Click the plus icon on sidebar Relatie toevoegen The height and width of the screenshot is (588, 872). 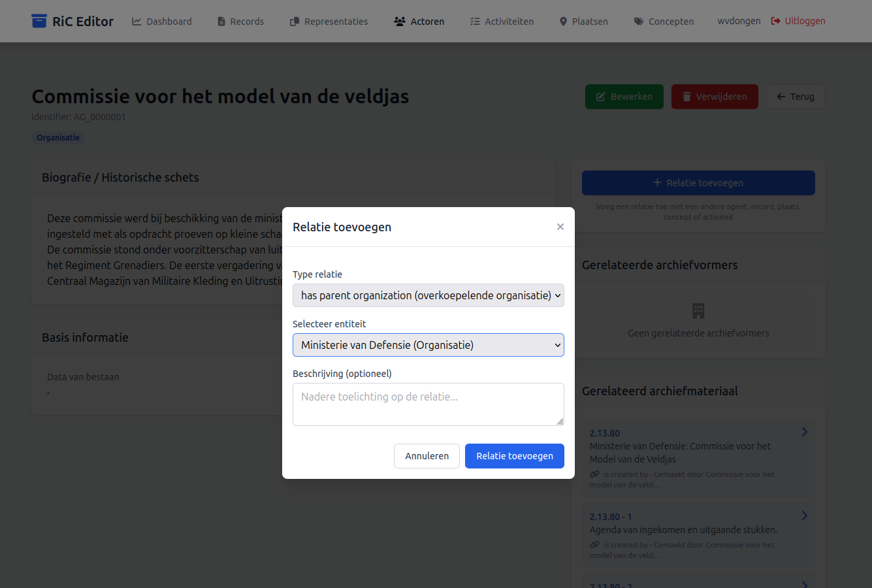click(x=658, y=183)
